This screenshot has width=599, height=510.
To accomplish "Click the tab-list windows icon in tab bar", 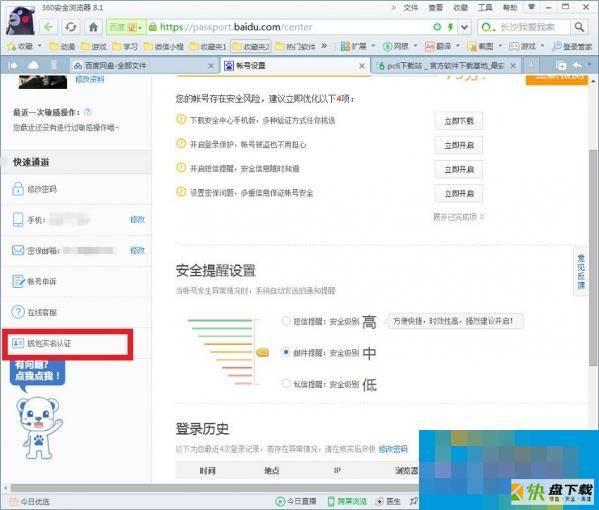I will tap(561, 66).
